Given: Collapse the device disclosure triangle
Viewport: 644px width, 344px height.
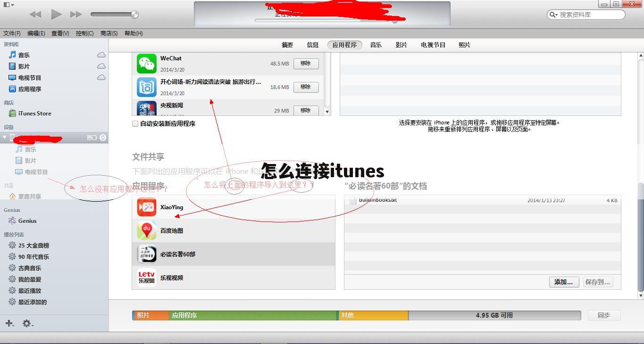Looking at the screenshot, I should [5, 138].
